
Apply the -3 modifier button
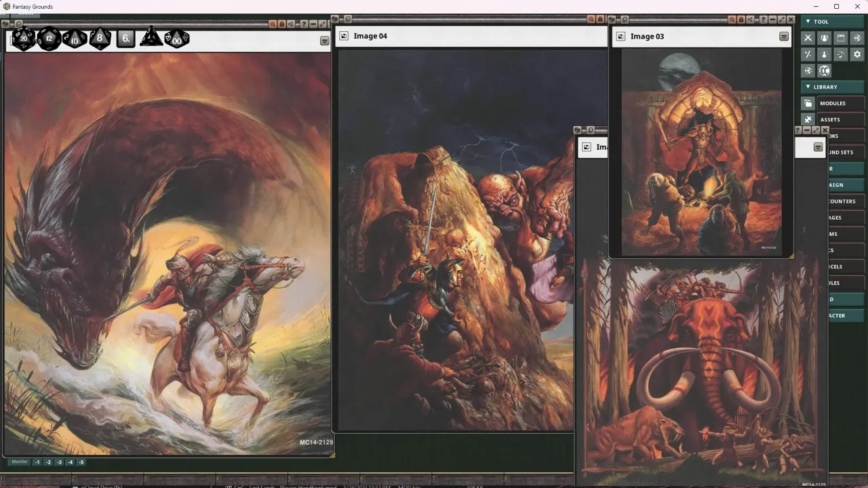[59, 462]
